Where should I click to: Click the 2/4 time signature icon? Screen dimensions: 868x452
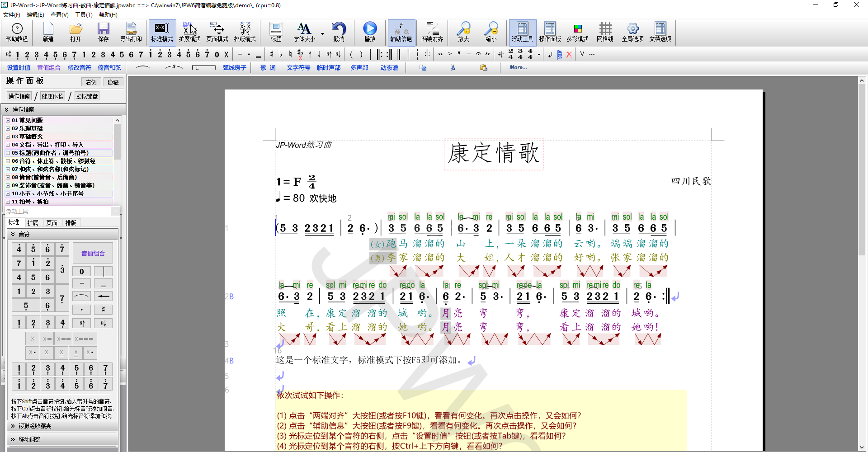click(x=510, y=54)
